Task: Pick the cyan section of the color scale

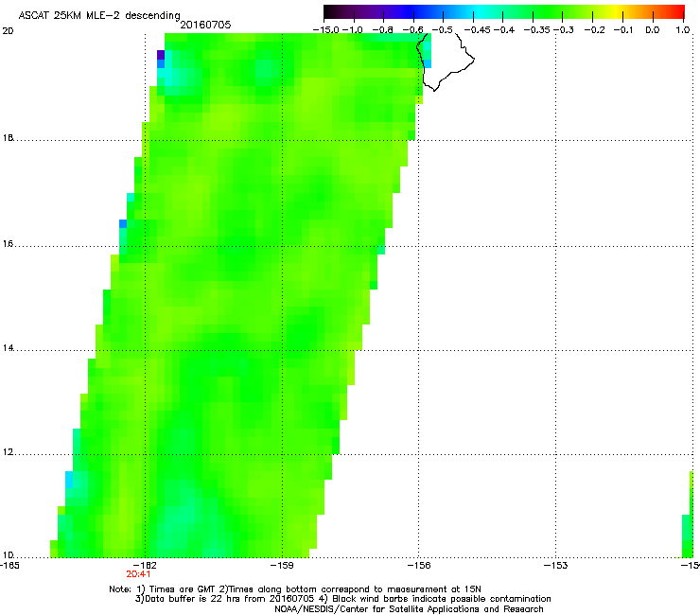Action: pyautogui.click(x=478, y=12)
